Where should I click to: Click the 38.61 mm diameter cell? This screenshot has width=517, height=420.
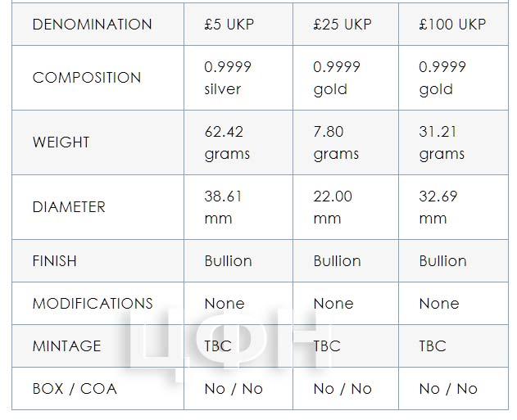click(238, 207)
